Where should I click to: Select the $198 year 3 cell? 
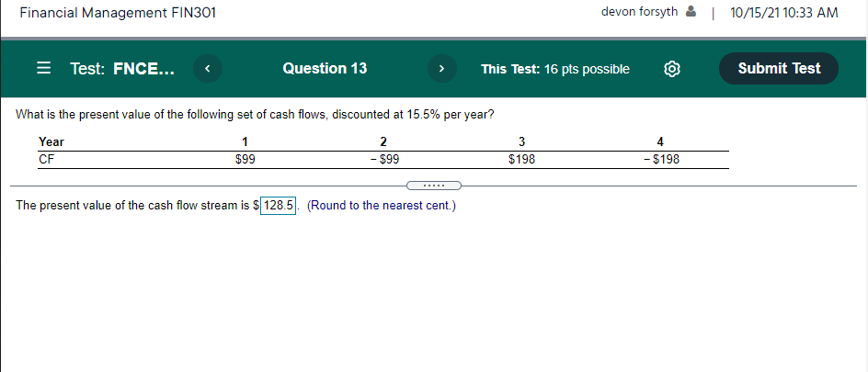click(521, 160)
